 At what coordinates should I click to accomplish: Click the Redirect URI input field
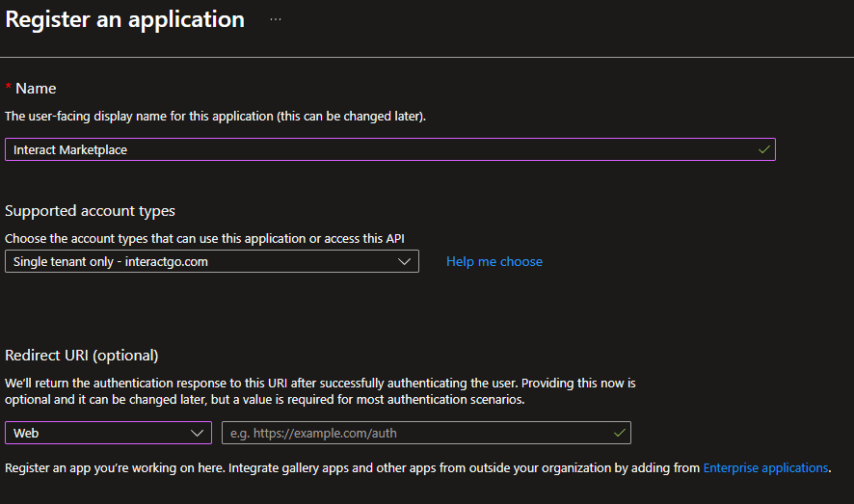click(426, 433)
